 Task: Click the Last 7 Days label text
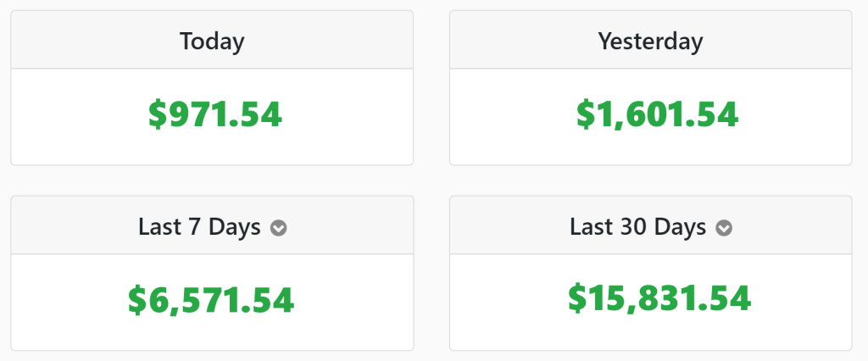pyautogui.click(x=199, y=227)
